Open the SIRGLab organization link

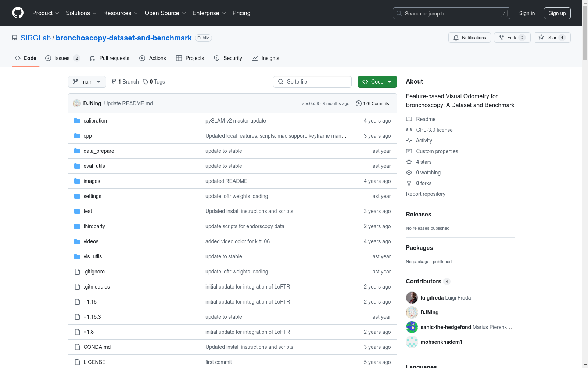[36, 38]
